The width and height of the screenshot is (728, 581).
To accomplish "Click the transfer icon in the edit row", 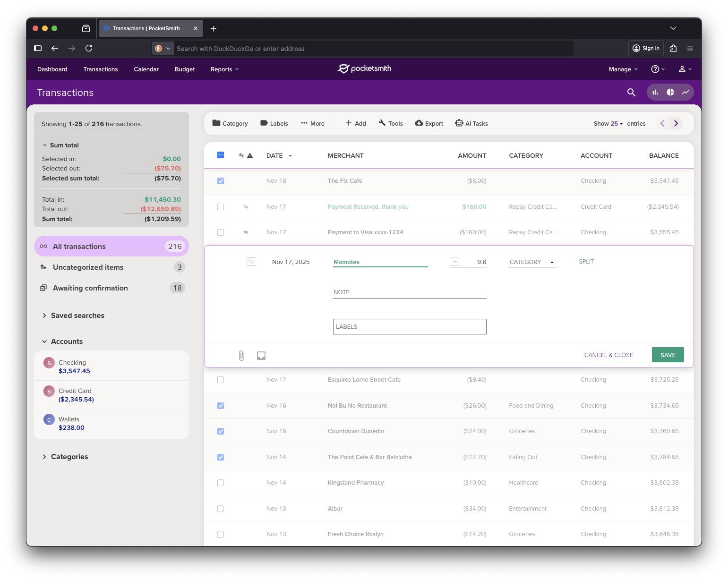I will (x=251, y=262).
